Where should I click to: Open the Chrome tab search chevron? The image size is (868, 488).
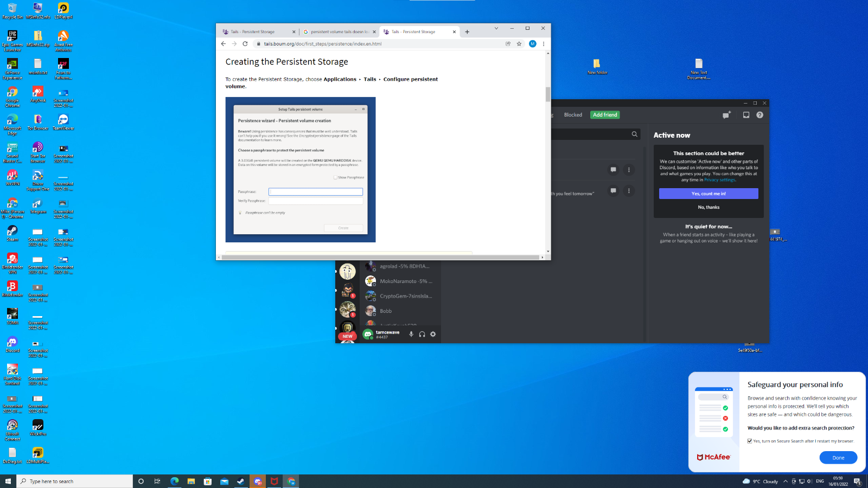[496, 28]
